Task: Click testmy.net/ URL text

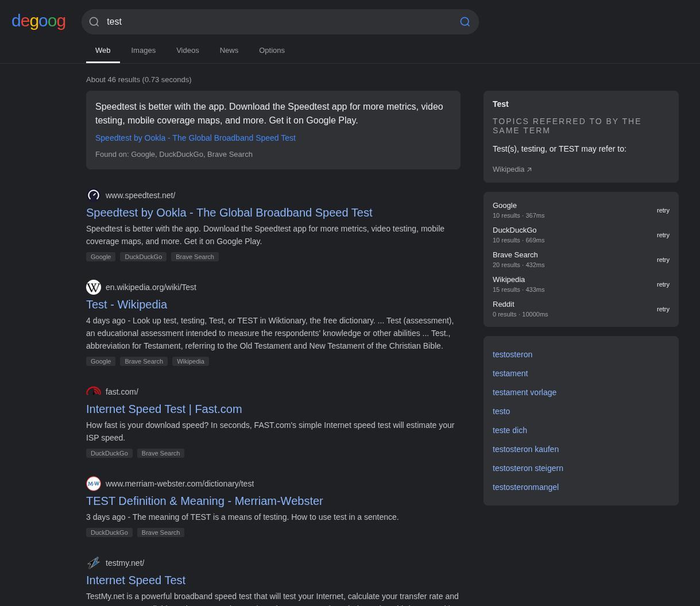Action: [x=125, y=563]
